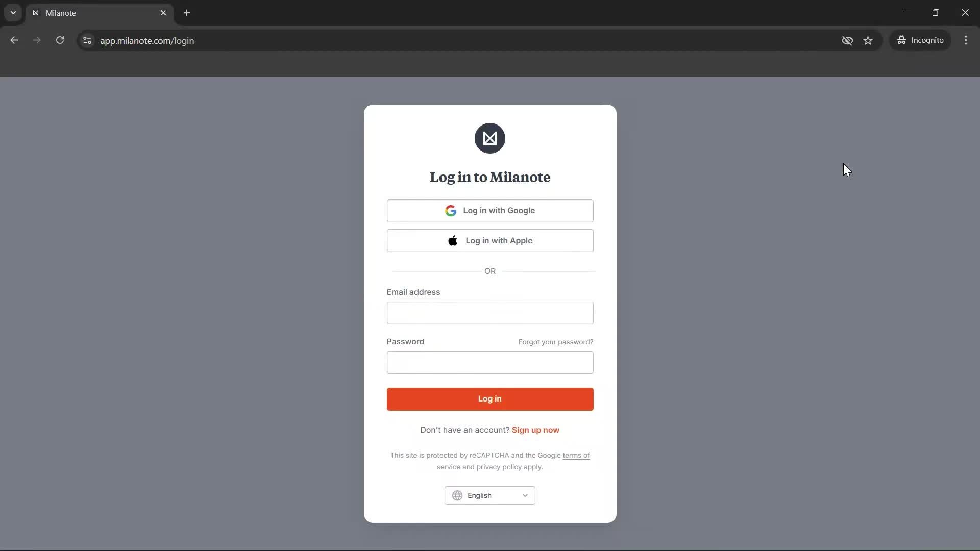The height and width of the screenshot is (551, 980).
Task: Focus the Email address field
Action: 489,313
